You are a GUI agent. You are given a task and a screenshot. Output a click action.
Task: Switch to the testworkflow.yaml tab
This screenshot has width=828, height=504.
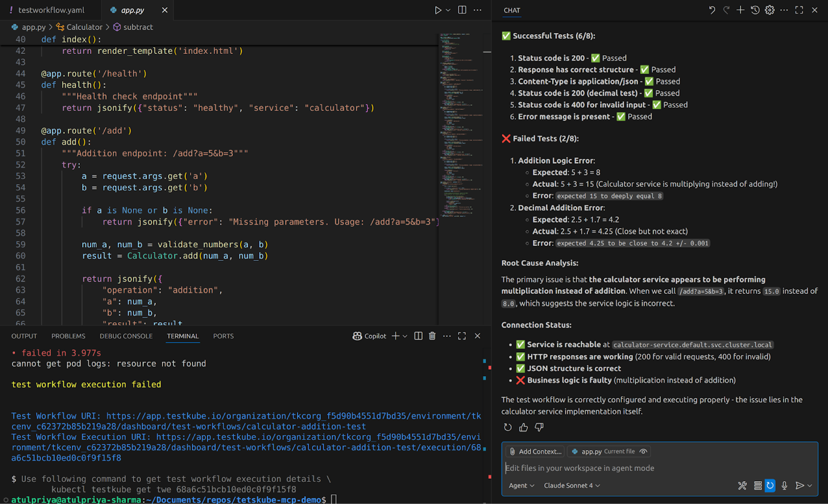pos(51,10)
